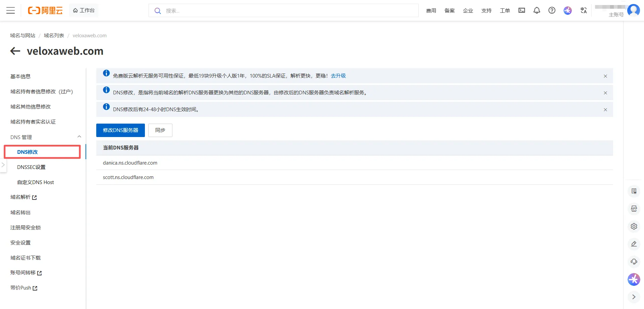Click the language switch icon
This screenshot has height=309, width=644.
pos(584,10)
